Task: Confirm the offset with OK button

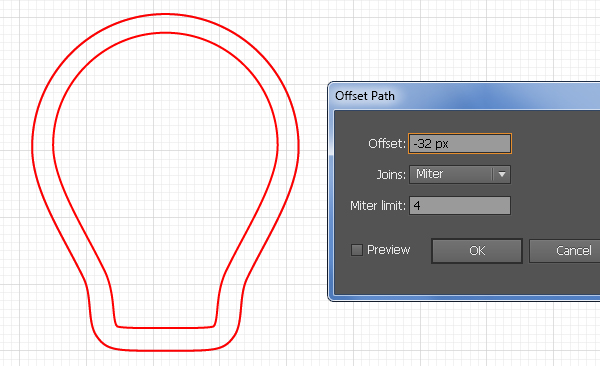Action: click(477, 251)
